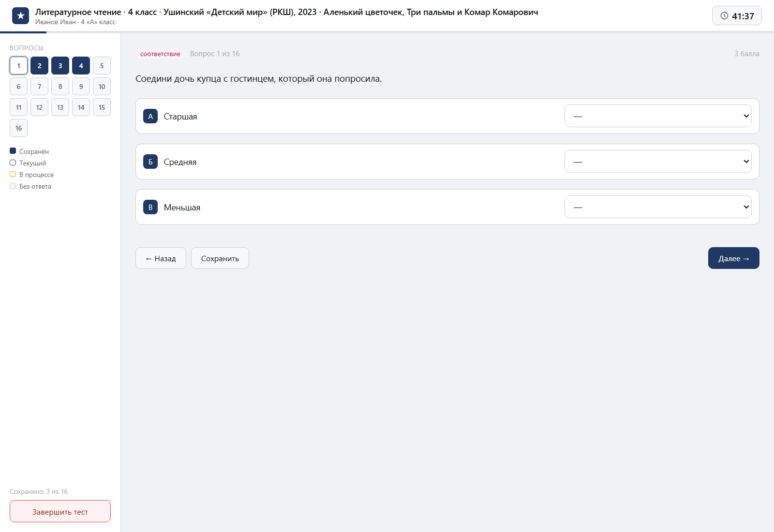Viewport: 774px width, 532px height.
Task: Click the Назад back button
Action: (x=161, y=258)
